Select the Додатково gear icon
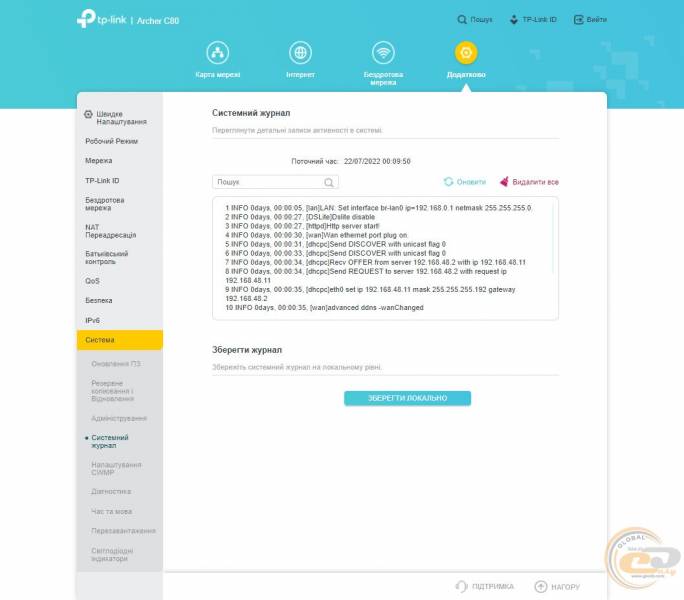 [x=466, y=53]
